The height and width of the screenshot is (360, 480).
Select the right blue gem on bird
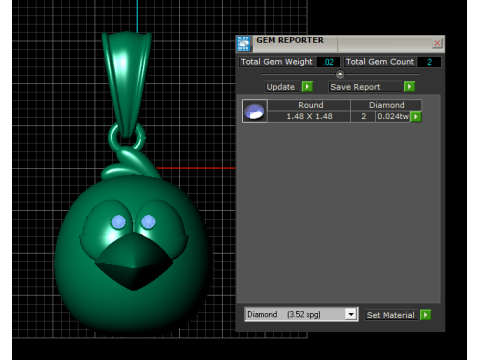click(x=148, y=222)
